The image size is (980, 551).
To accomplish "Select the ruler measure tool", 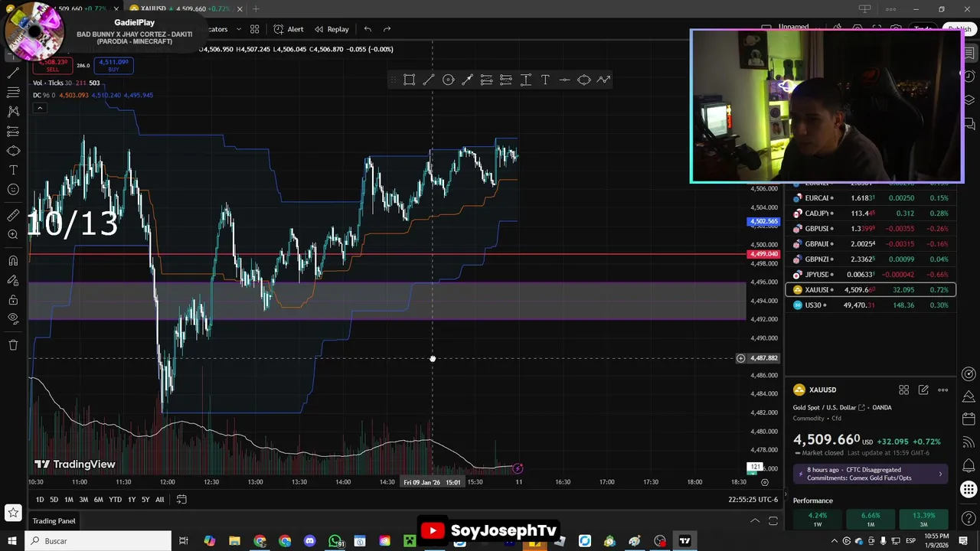I will (13, 216).
